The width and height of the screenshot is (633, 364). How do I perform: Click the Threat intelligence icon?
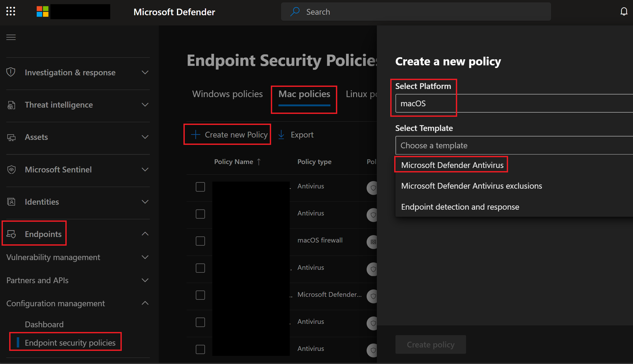pos(11,105)
